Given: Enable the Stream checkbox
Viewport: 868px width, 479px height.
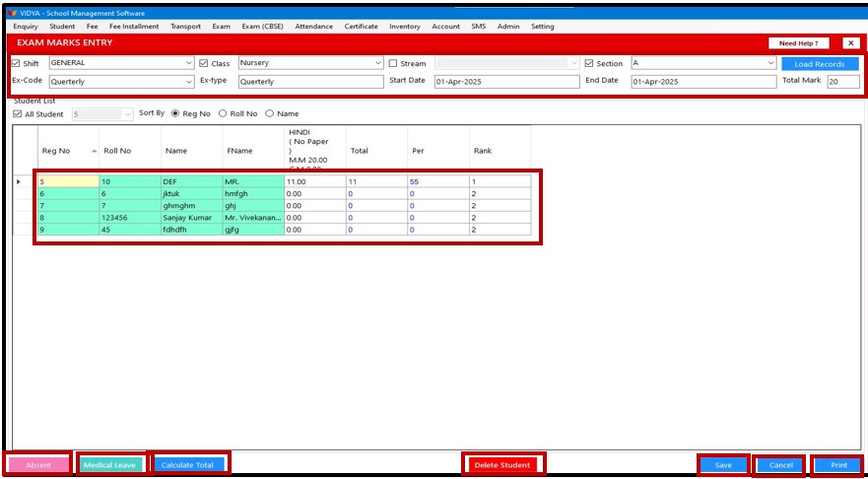Looking at the screenshot, I should coord(392,64).
